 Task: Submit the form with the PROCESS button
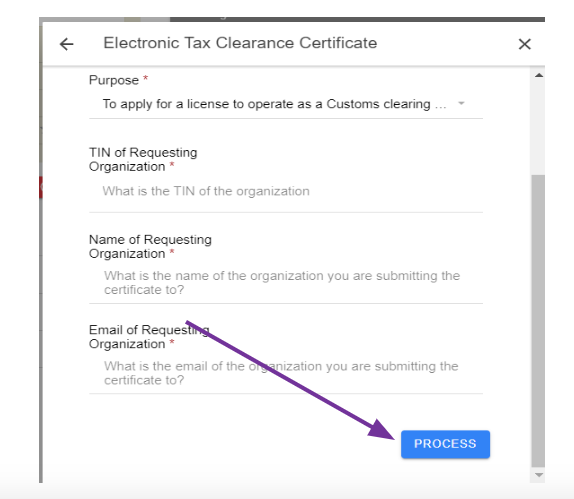(x=445, y=444)
